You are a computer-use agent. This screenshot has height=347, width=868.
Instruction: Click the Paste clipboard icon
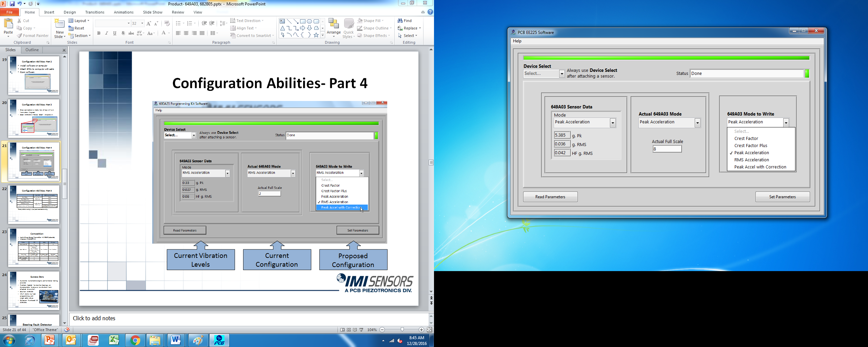(x=8, y=24)
